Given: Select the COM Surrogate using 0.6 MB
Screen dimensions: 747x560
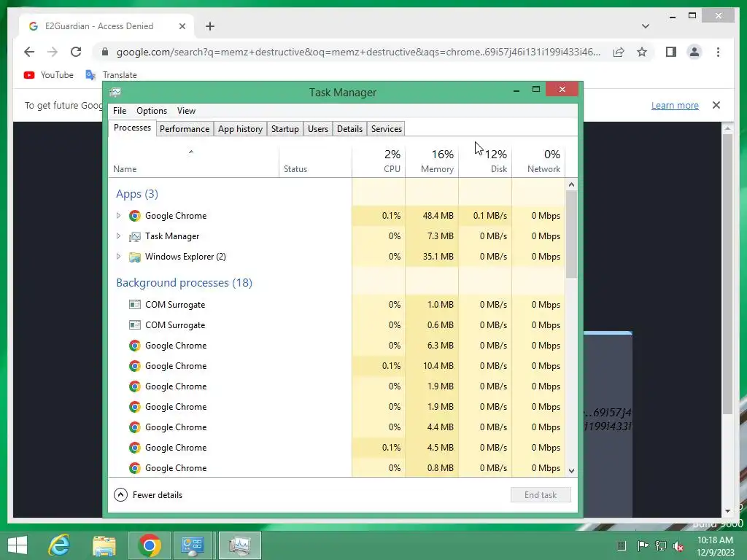Looking at the screenshot, I should [336, 325].
